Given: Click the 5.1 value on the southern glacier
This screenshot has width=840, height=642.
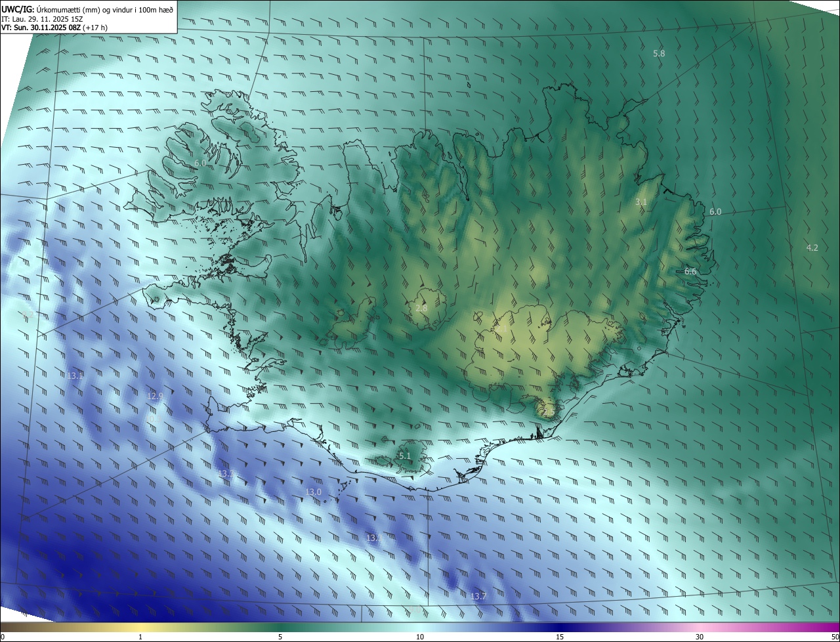Looking at the screenshot, I should [405, 456].
